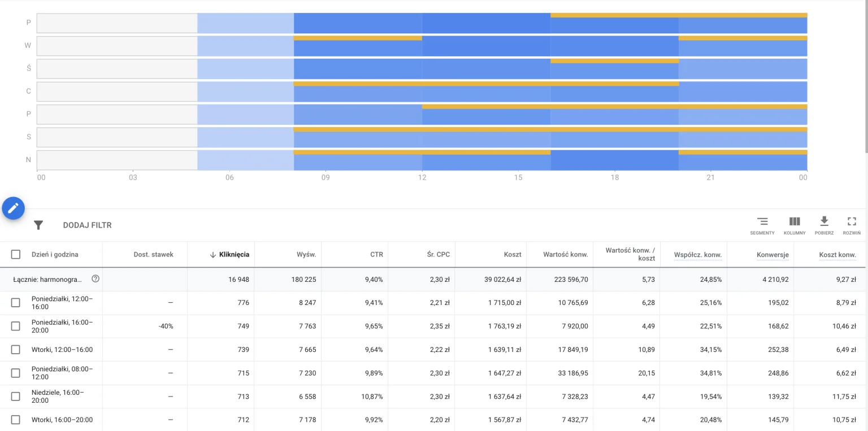Open -40% bid adjustment for Poniedziałki 16:00–20:00
Screen dimensions: 868x431
point(166,326)
